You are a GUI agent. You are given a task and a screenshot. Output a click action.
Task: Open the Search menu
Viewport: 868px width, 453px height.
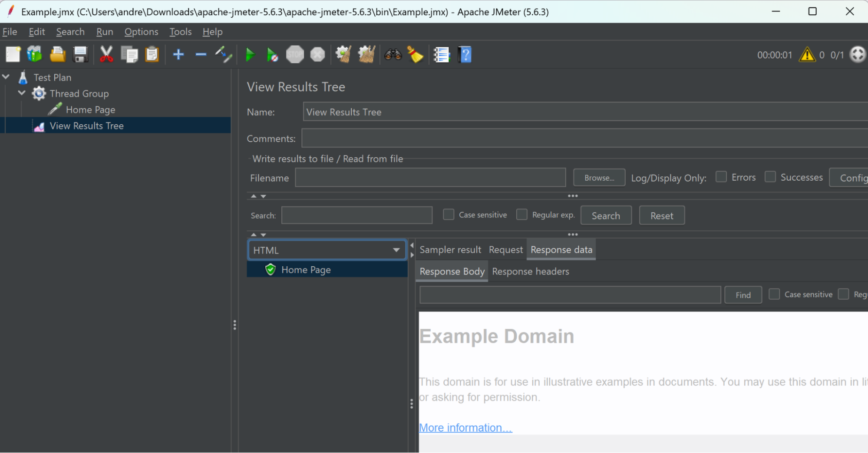[x=70, y=32]
